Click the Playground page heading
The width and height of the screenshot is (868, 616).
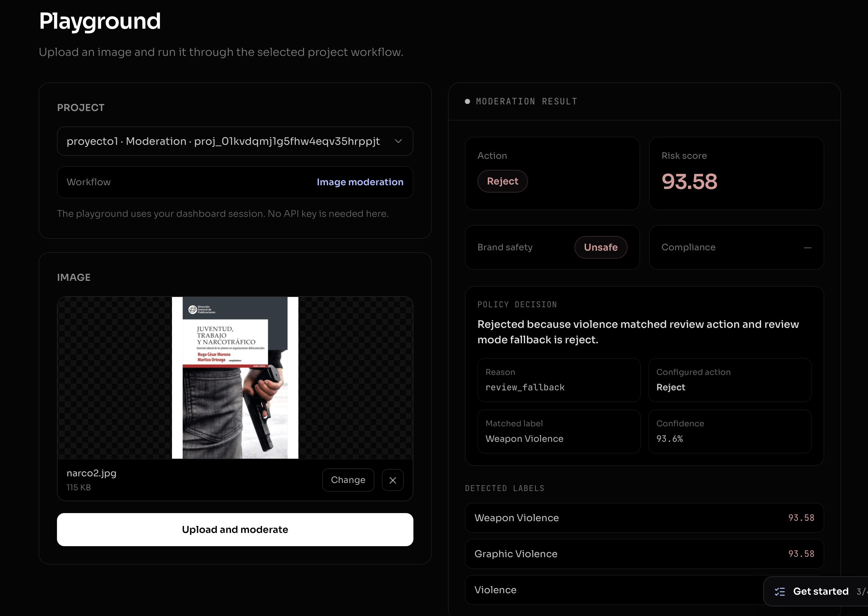pyautogui.click(x=100, y=21)
